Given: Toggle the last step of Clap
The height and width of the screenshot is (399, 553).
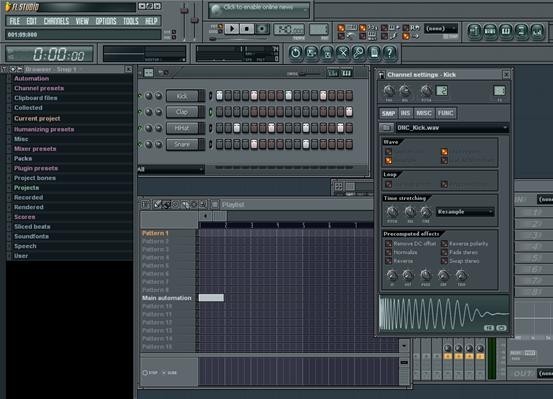Looking at the screenshot, I should pyautogui.click(x=349, y=112).
